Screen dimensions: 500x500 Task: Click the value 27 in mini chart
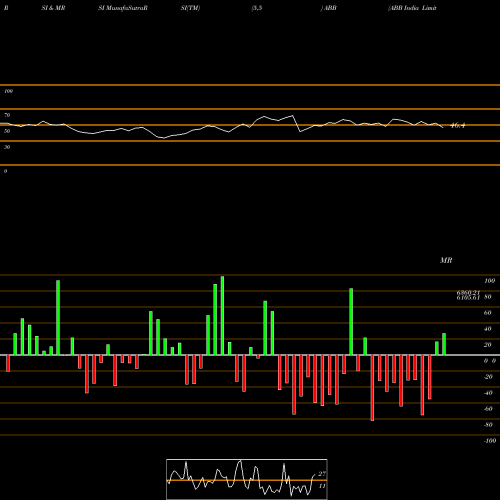[322, 474]
